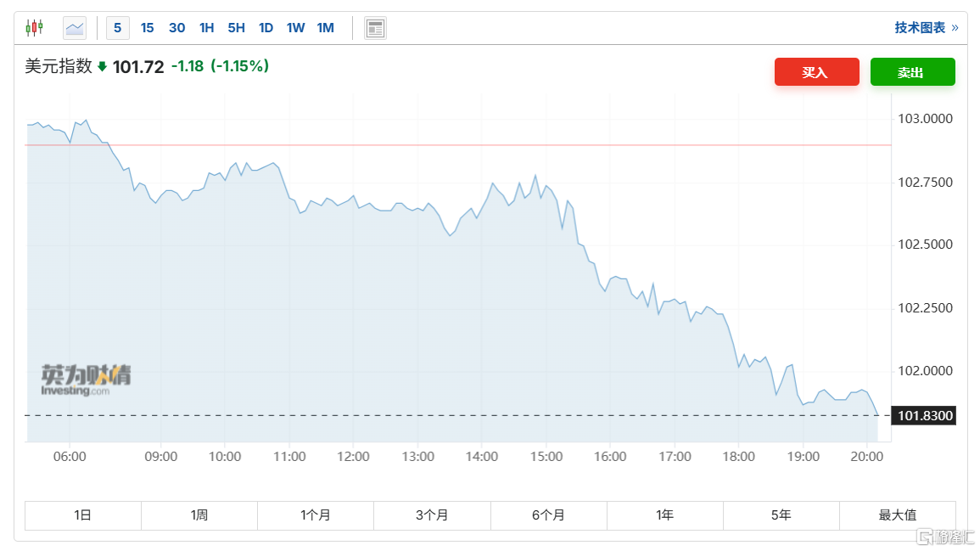Open the 技术图表 link
980x551 pixels.
(925, 28)
